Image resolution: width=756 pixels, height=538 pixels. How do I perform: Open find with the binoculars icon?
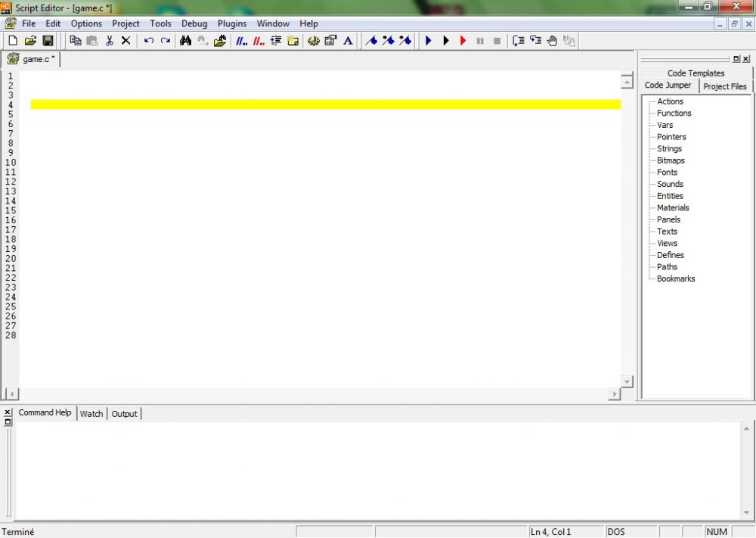point(186,41)
